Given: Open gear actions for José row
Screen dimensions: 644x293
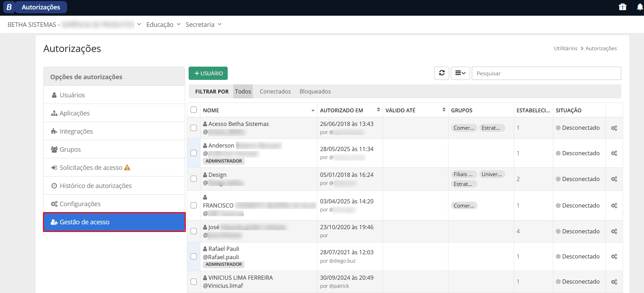Looking at the screenshot, I should [x=614, y=231].
